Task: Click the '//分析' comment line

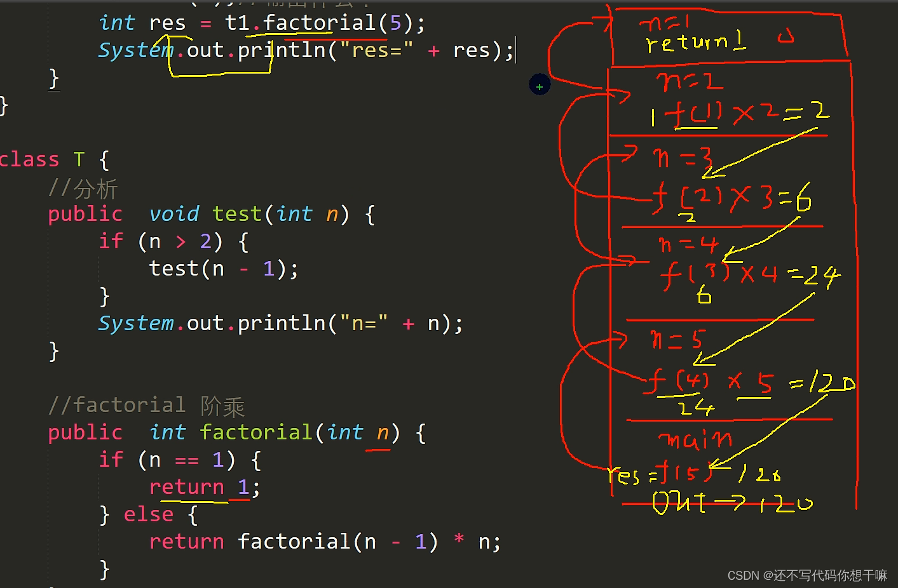Action: click(83, 189)
